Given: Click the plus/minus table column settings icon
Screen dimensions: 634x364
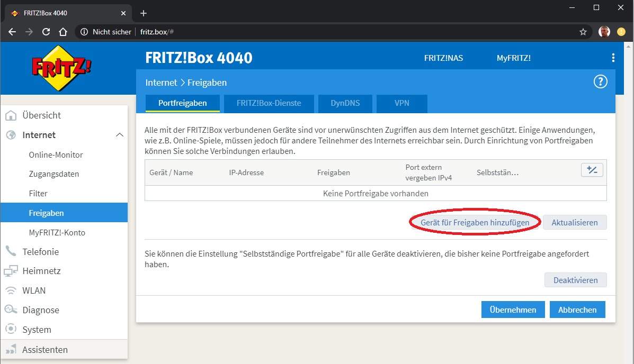Looking at the screenshot, I should click(592, 170).
